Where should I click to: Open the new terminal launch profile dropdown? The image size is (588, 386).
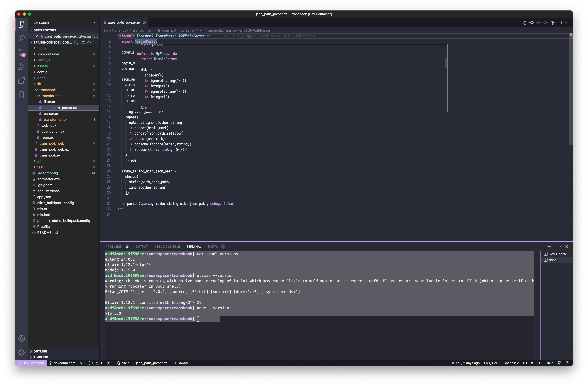pyautogui.click(x=553, y=246)
